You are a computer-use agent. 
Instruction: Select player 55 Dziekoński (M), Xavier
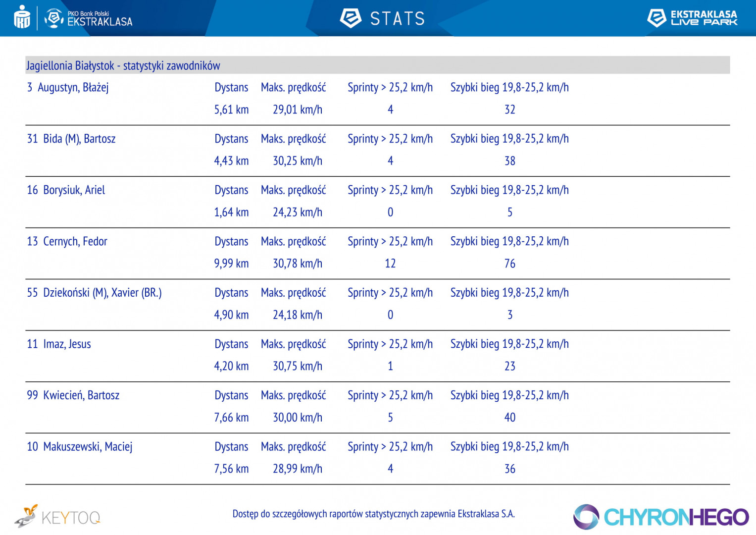94,293
